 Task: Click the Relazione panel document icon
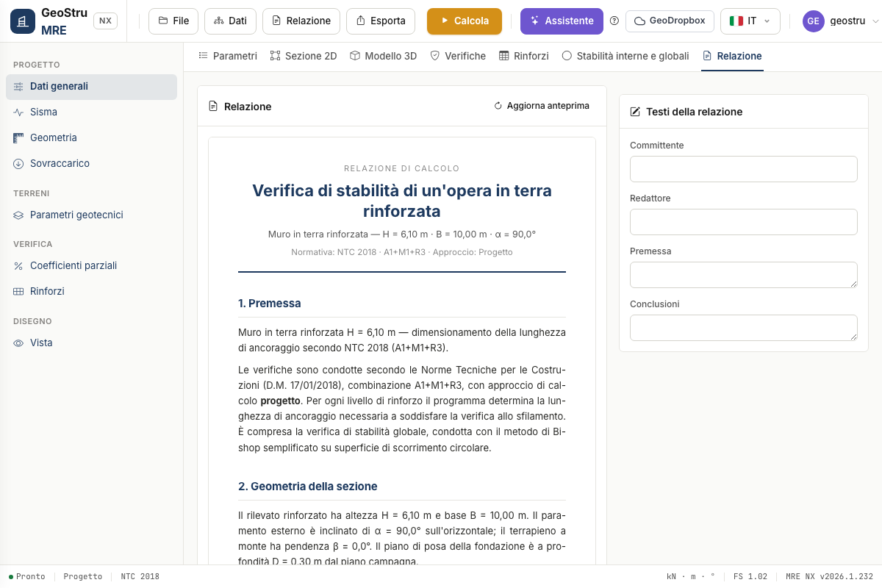click(213, 107)
